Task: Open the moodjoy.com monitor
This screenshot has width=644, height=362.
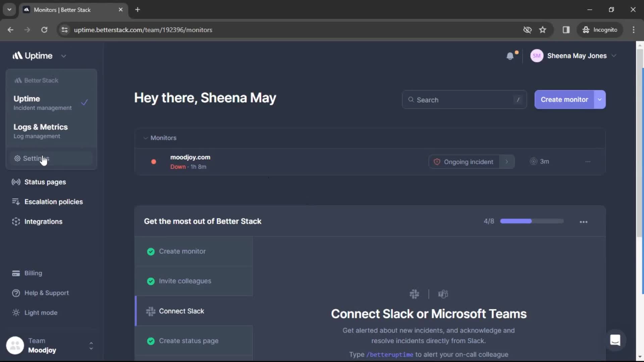Action: tap(190, 157)
